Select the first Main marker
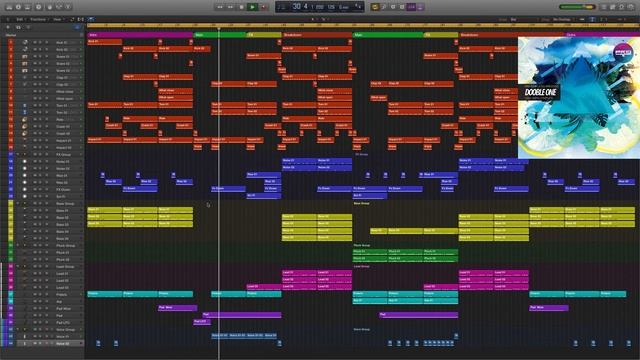 [220, 35]
